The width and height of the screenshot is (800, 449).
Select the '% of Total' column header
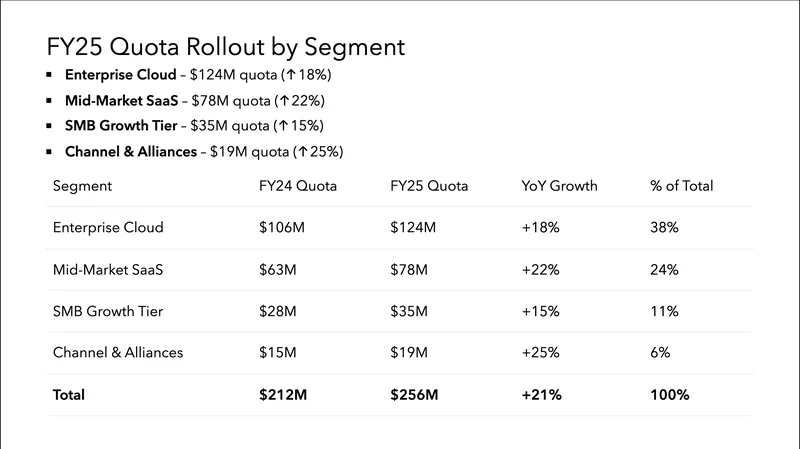(x=682, y=186)
